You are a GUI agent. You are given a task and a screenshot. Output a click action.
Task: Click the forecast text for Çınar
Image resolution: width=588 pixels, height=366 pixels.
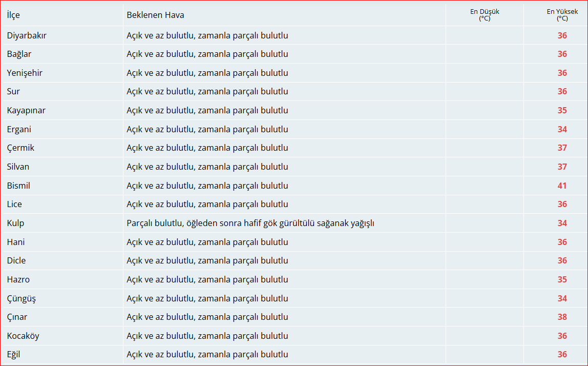click(207, 317)
